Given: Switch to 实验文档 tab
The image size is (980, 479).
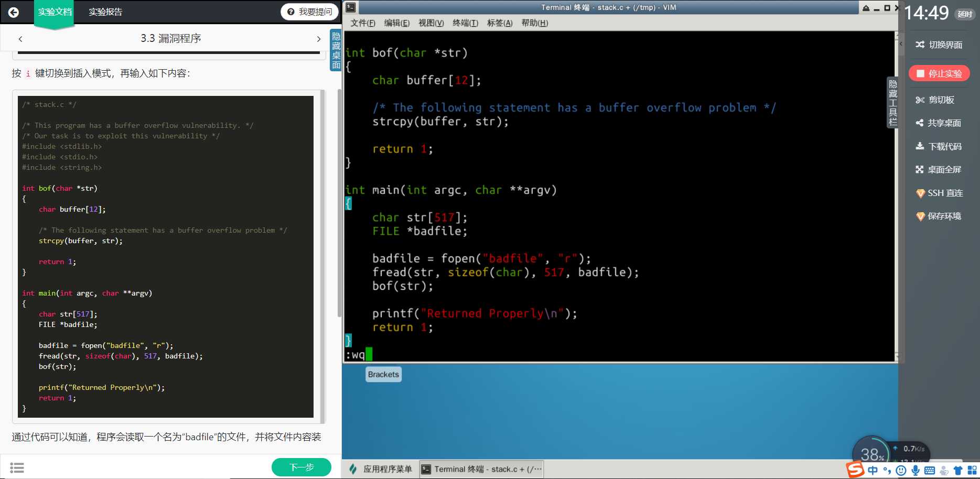Looking at the screenshot, I should (x=55, y=12).
